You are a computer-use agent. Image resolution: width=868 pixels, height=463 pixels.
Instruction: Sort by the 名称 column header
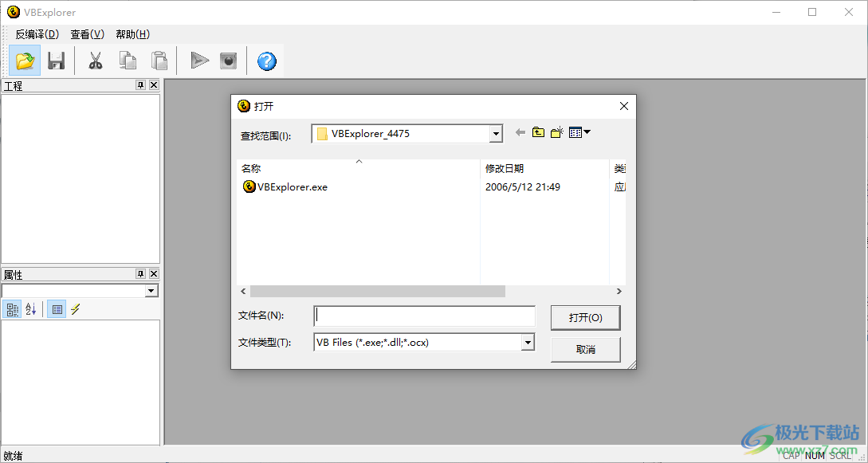(x=358, y=169)
